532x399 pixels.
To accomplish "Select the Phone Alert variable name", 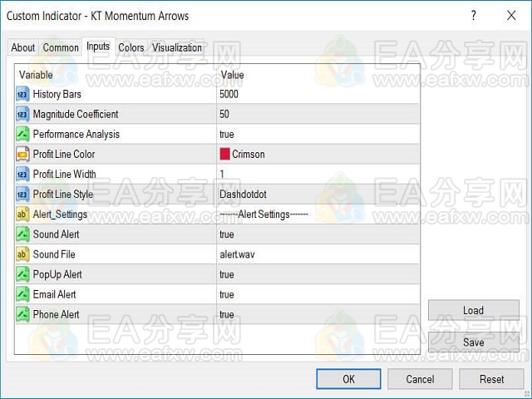I will pos(56,314).
